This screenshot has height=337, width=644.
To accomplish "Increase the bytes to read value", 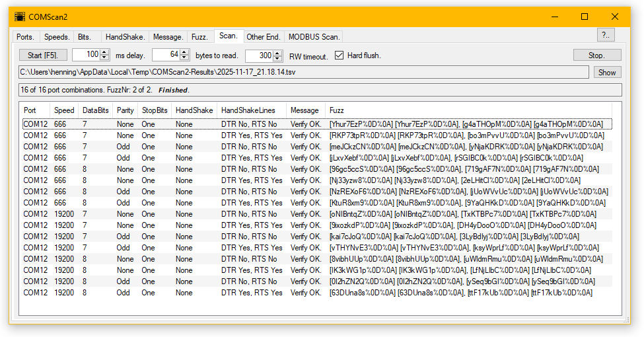I will click(184, 52).
